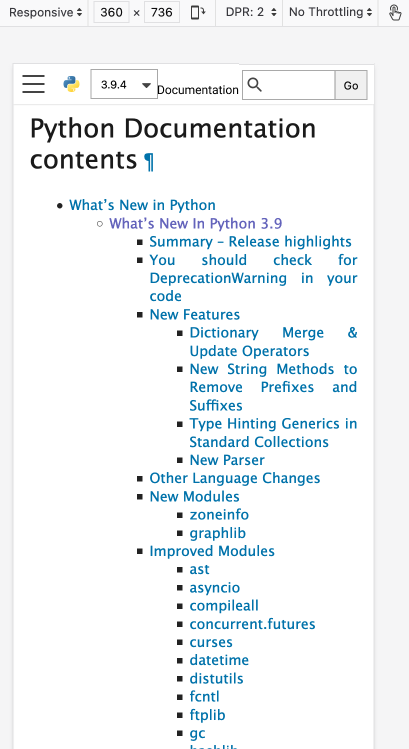Open the Improved Modules link
409x749 pixels.
[212, 551]
